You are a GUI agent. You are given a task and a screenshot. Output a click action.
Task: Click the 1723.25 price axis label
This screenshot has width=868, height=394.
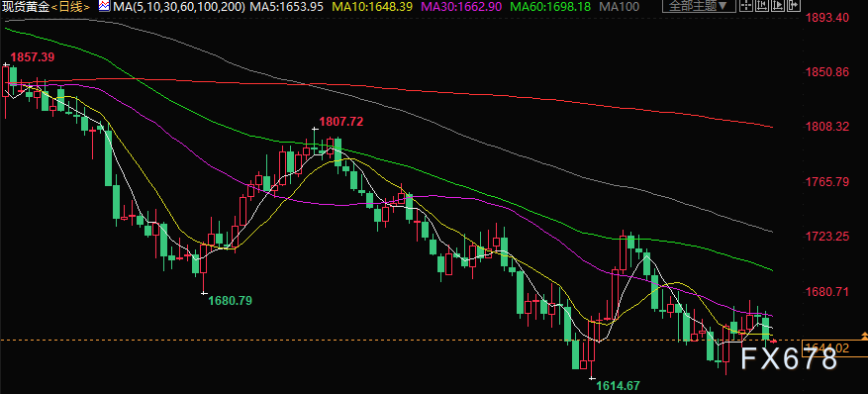pos(826,237)
